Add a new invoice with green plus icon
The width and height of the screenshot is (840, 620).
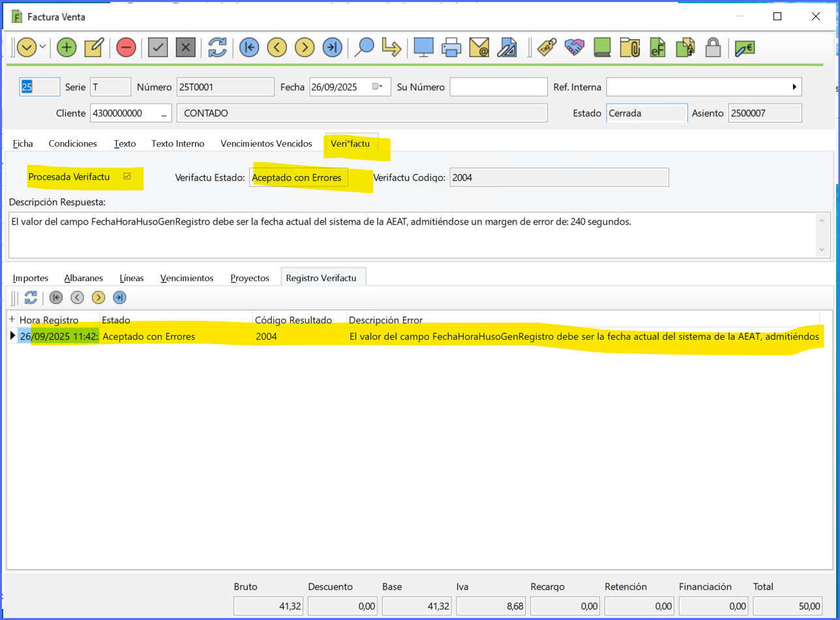coord(67,47)
